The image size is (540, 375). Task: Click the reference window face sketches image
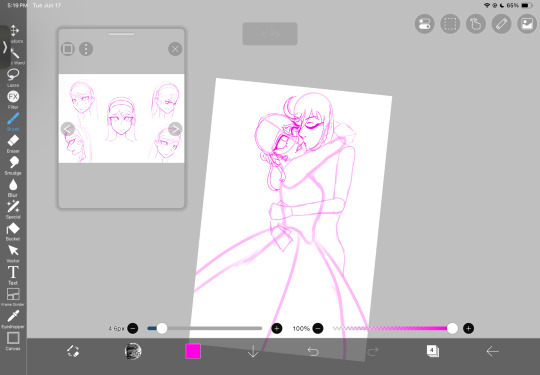(x=121, y=118)
